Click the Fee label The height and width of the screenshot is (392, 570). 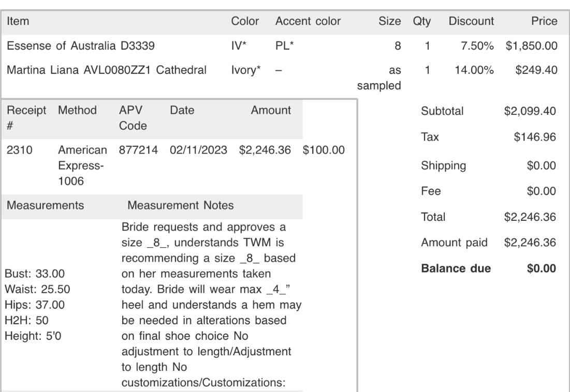coord(431,191)
